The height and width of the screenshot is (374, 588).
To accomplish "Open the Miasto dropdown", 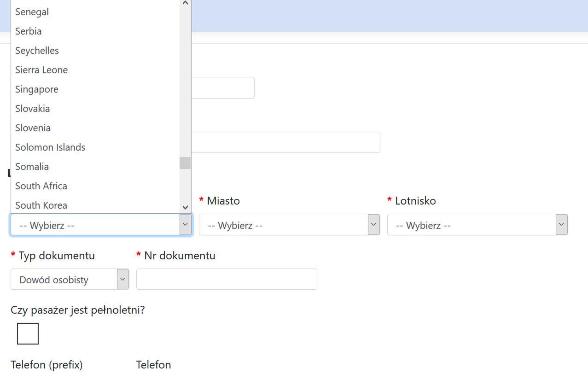I will tap(289, 225).
